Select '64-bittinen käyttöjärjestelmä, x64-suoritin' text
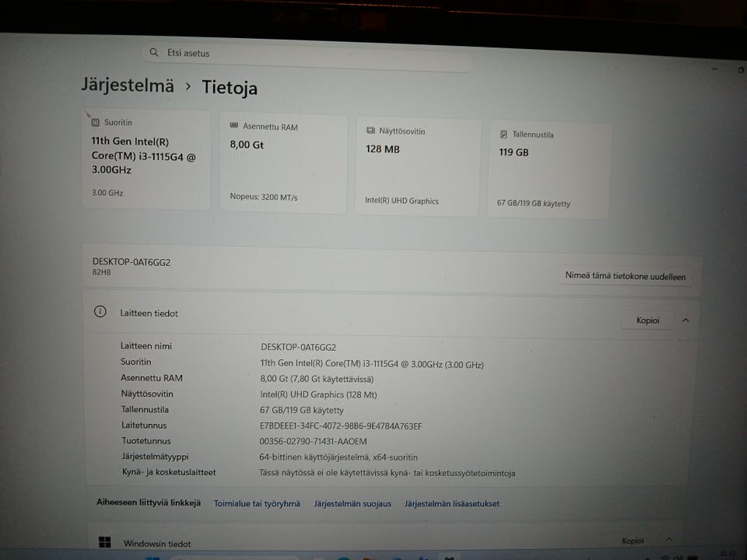 [x=338, y=457]
